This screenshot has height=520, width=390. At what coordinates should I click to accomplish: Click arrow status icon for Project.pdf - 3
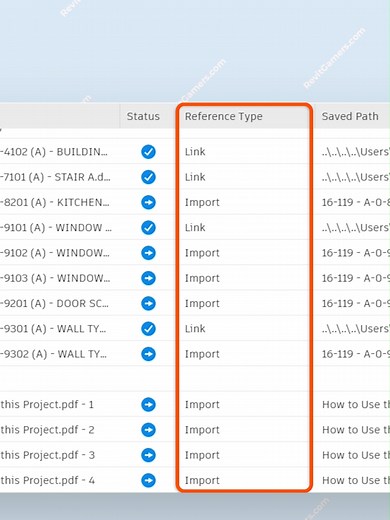[x=148, y=455]
